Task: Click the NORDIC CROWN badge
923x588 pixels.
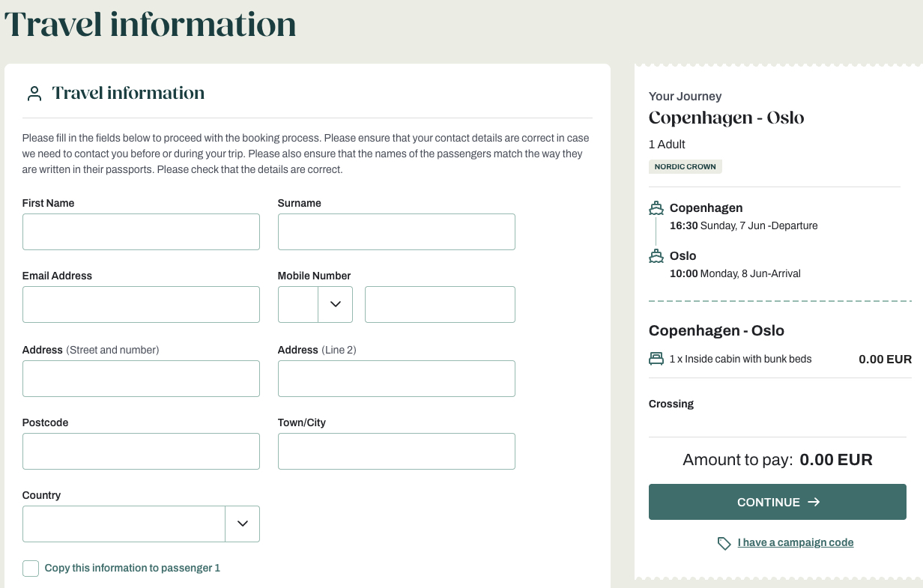Action: (686, 166)
